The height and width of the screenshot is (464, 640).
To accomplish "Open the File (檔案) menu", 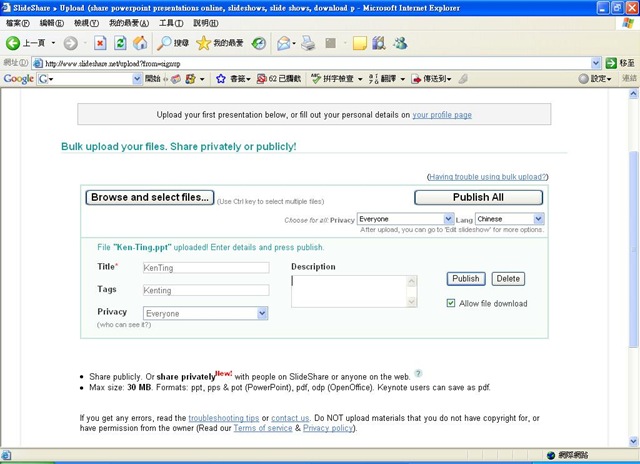I will pos(17,23).
